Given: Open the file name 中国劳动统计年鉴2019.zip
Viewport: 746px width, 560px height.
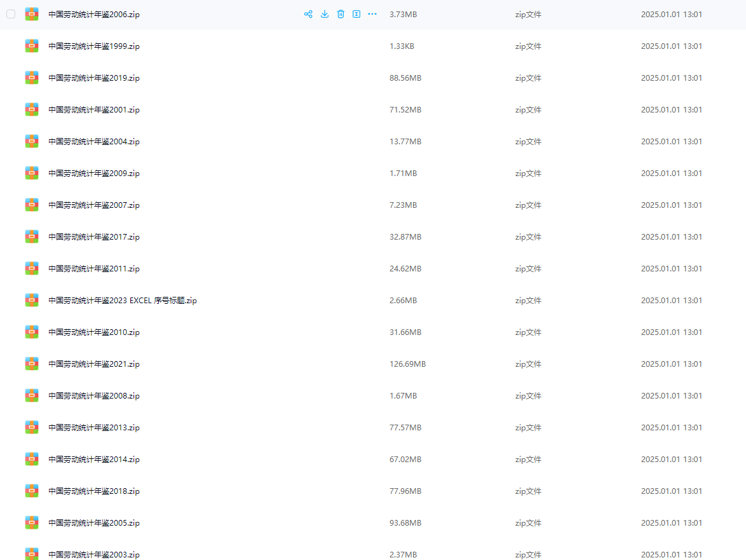Looking at the screenshot, I should point(94,78).
